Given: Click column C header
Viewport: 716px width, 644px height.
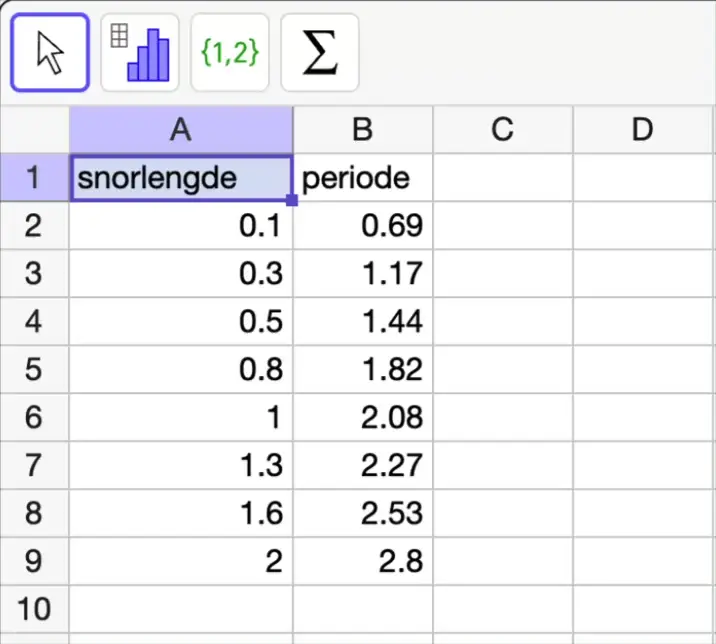Looking at the screenshot, I should pyautogui.click(x=502, y=130).
